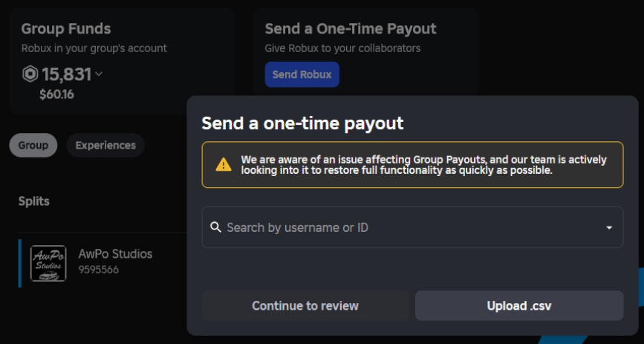
Task: Focus the Search by username or ID field
Action: point(412,227)
